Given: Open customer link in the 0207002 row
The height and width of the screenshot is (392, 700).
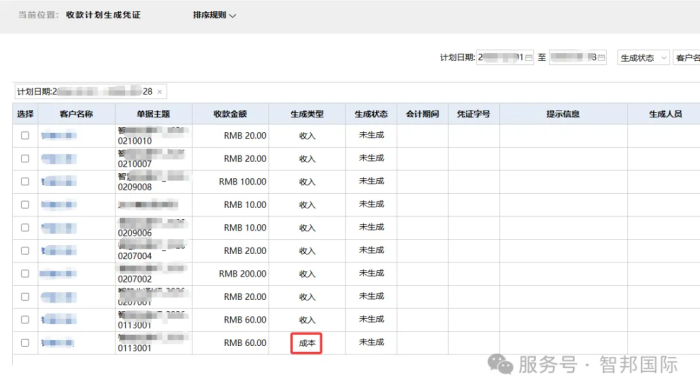Looking at the screenshot, I should [x=58, y=274].
